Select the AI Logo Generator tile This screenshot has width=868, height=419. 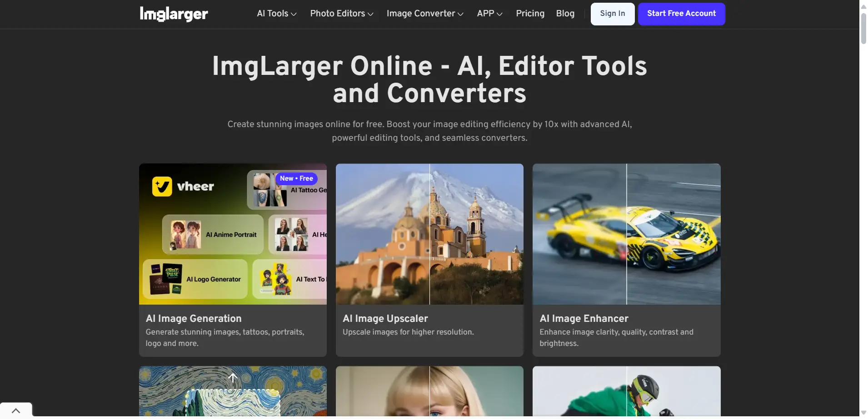pyautogui.click(x=195, y=279)
